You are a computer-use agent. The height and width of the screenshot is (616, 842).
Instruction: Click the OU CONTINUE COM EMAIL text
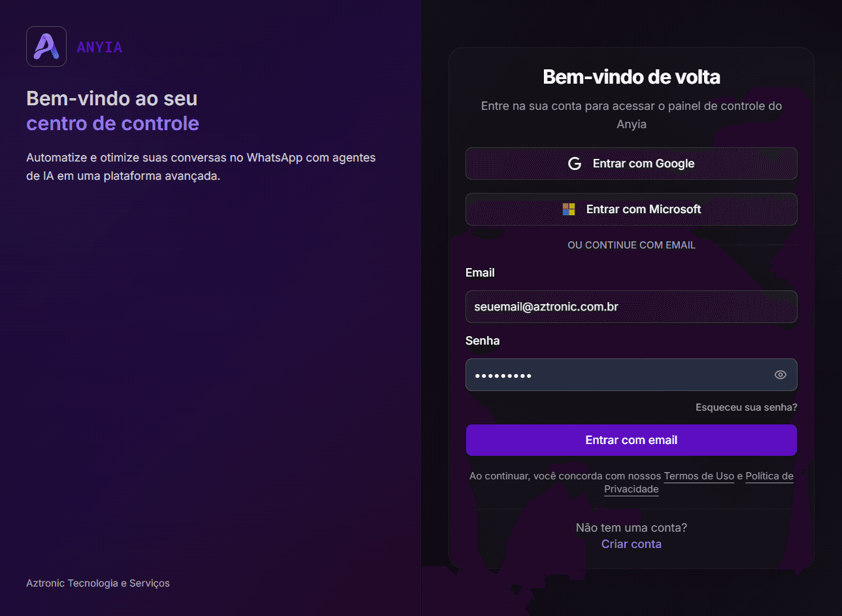tap(631, 245)
